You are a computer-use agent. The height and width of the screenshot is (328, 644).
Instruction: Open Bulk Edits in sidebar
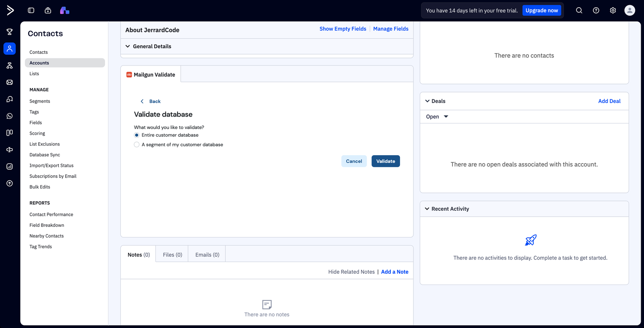[x=40, y=187]
